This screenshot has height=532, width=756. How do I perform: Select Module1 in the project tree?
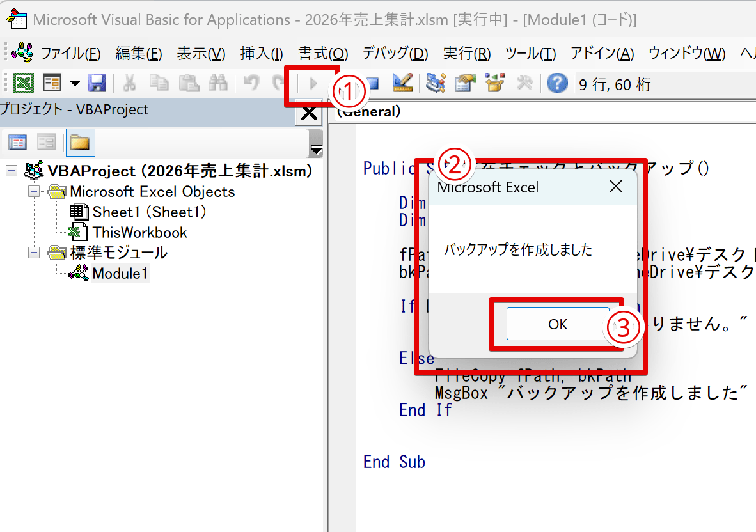121,273
